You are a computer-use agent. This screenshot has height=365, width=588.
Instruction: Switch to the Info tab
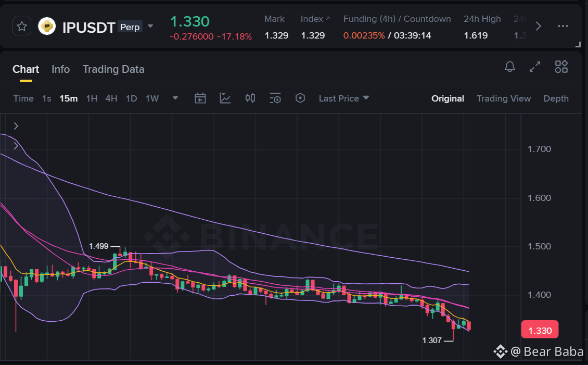pos(60,69)
